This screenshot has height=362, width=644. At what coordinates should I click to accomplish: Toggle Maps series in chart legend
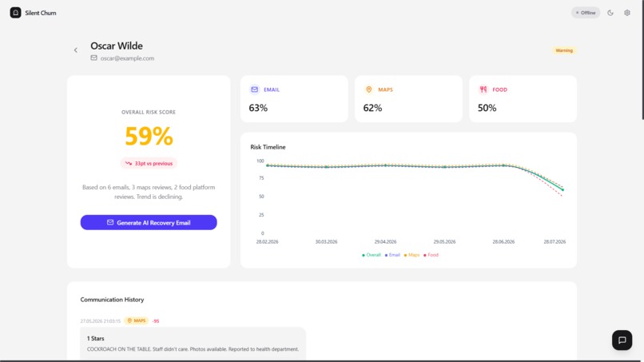click(411, 255)
